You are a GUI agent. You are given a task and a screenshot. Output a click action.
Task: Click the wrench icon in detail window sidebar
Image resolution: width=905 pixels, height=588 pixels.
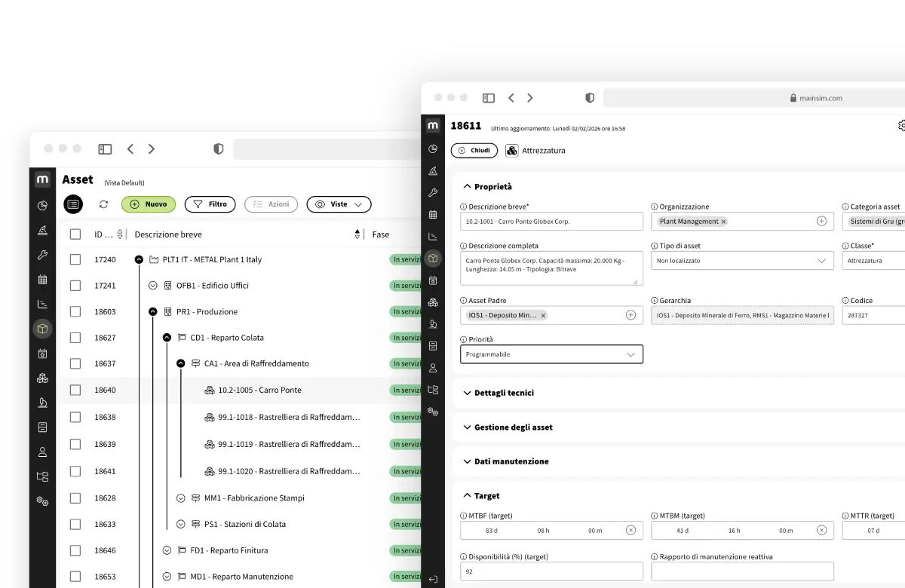tap(433, 192)
